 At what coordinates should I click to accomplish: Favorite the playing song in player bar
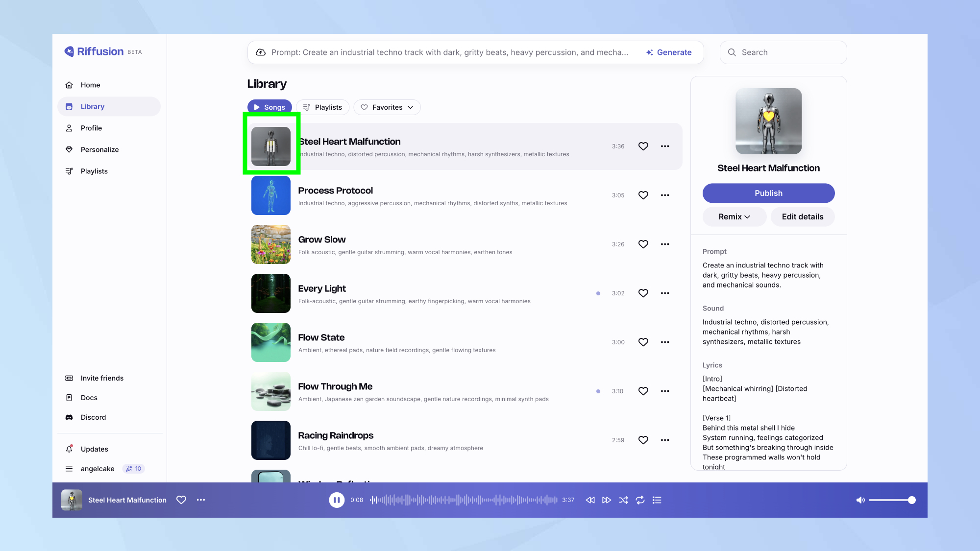[181, 500]
